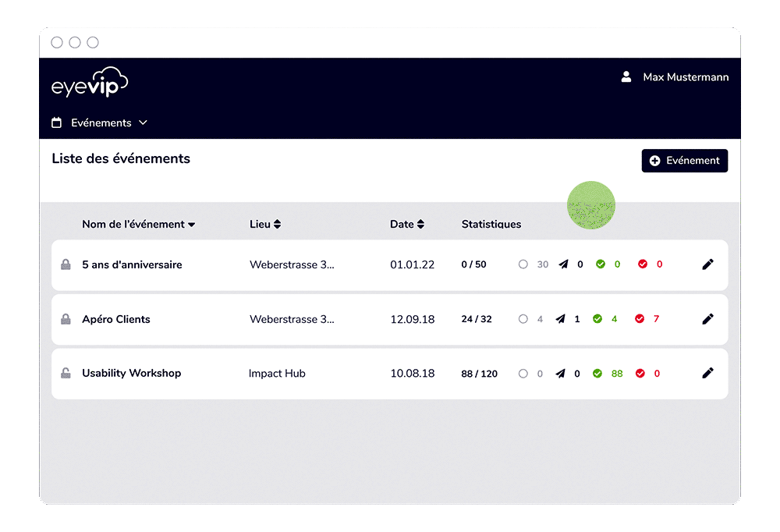Toggle the open lock on Usability Workshop
The image size is (780, 532).
tap(66, 374)
